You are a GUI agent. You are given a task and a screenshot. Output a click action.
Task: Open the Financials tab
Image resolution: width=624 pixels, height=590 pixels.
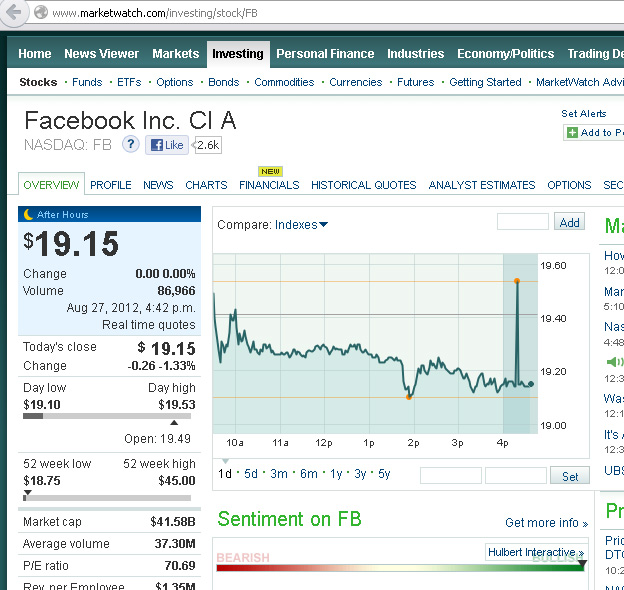(269, 185)
